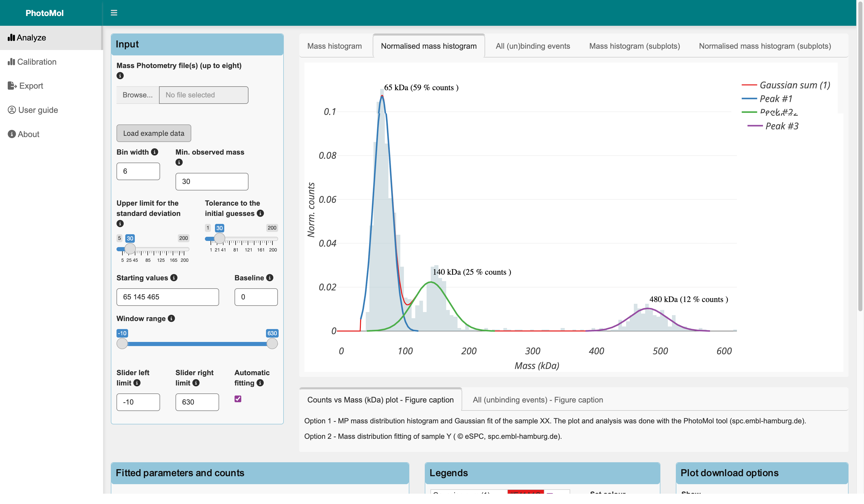Click the Fitted parameters and counts header

point(260,473)
